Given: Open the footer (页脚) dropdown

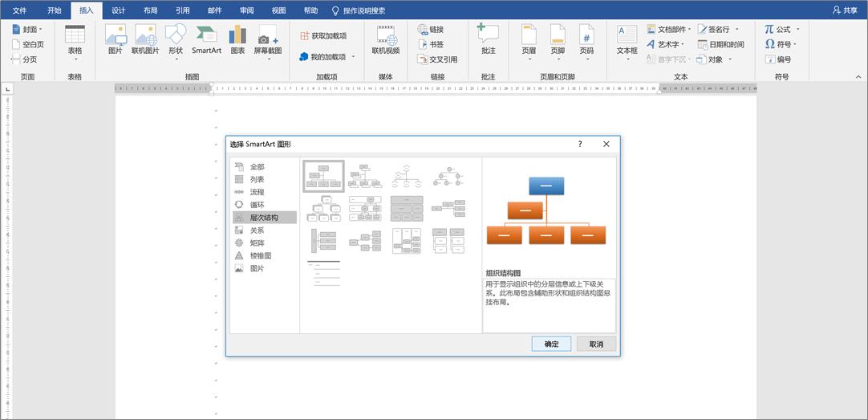Looking at the screenshot, I should pos(558,43).
